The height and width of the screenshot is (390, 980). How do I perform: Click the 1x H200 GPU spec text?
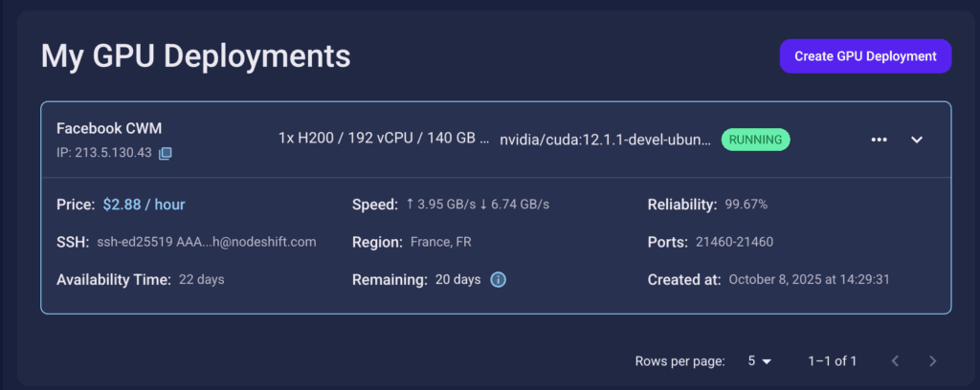click(383, 139)
